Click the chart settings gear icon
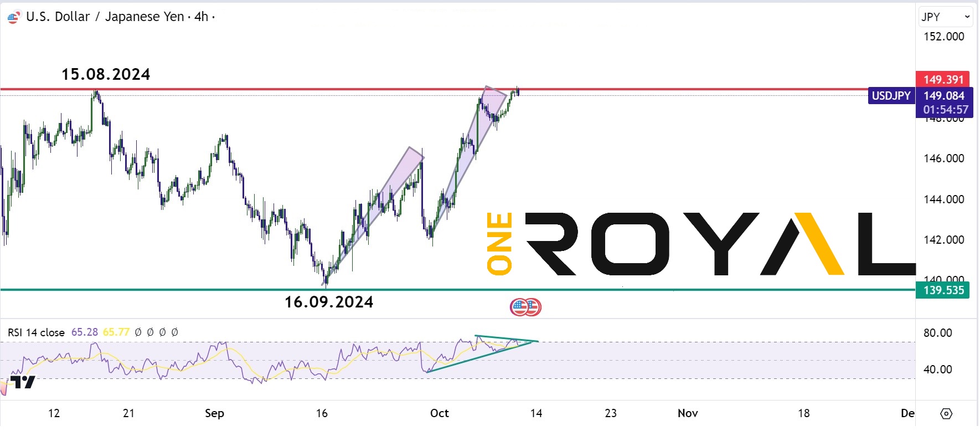The image size is (980, 431). point(946,414)
